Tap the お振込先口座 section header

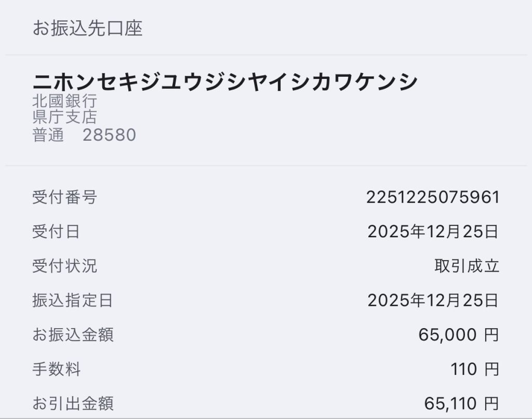pyautogui.click(x=87, y=28)
